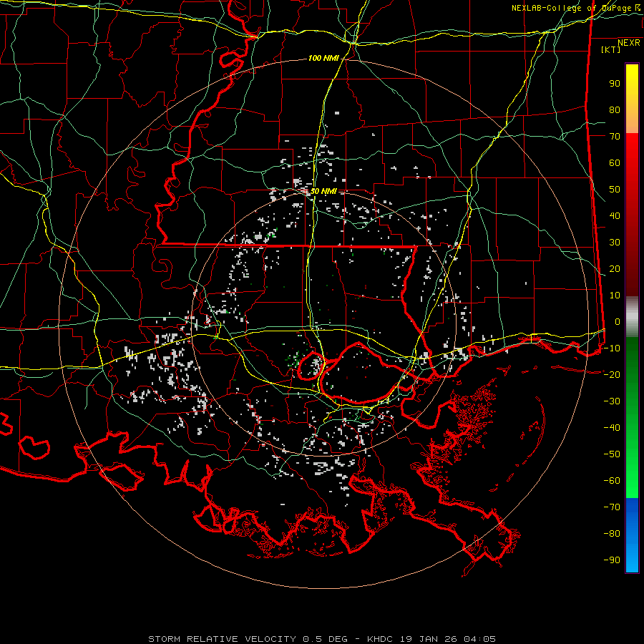Click the [KT] units label
644x644 pixels.
pos(611,49)
